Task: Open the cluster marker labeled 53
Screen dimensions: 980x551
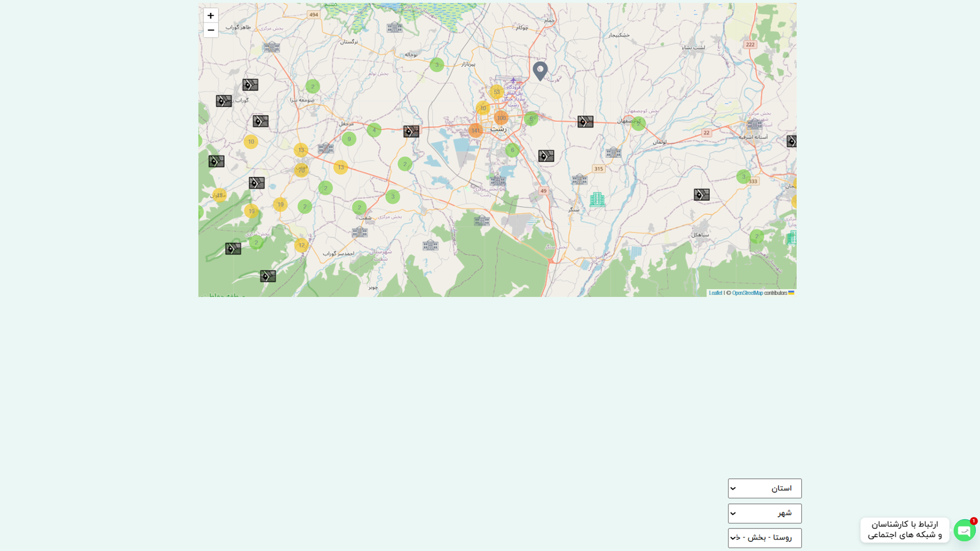Action: click(x=497, y=92)
